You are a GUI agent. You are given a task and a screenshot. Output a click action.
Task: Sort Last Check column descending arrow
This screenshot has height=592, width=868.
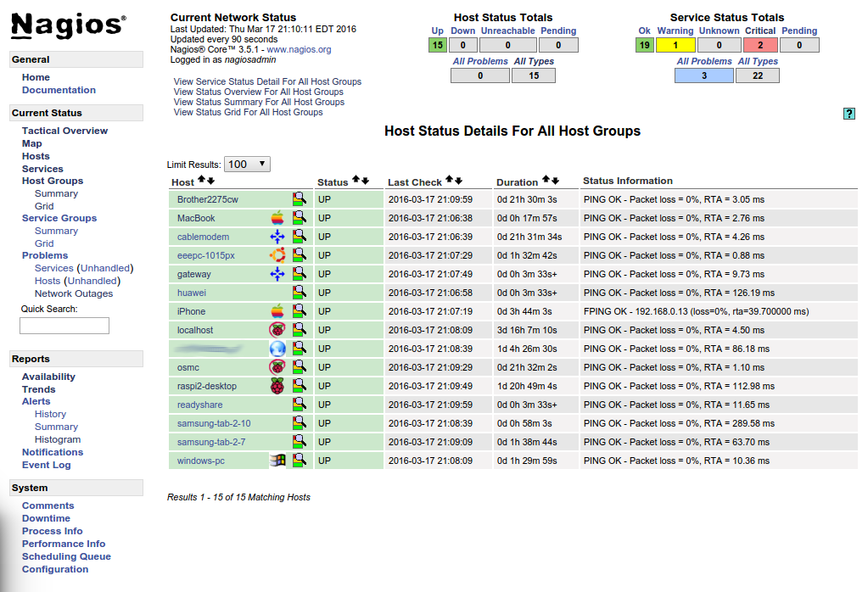[x=458, y=181]
